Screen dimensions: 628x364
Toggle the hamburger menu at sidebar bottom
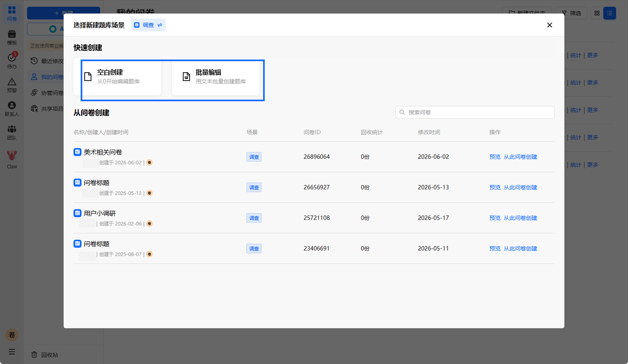point(12,352)
